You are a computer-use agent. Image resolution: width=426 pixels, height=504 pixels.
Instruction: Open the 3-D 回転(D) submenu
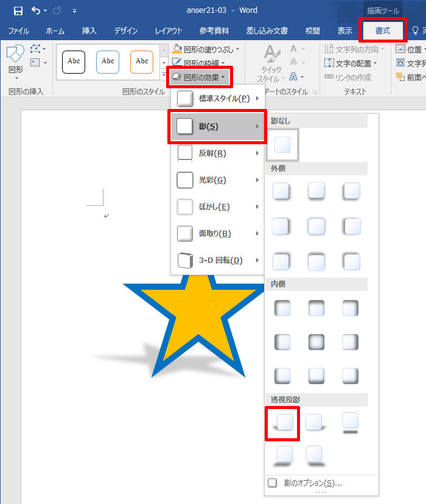coord(217,260)
